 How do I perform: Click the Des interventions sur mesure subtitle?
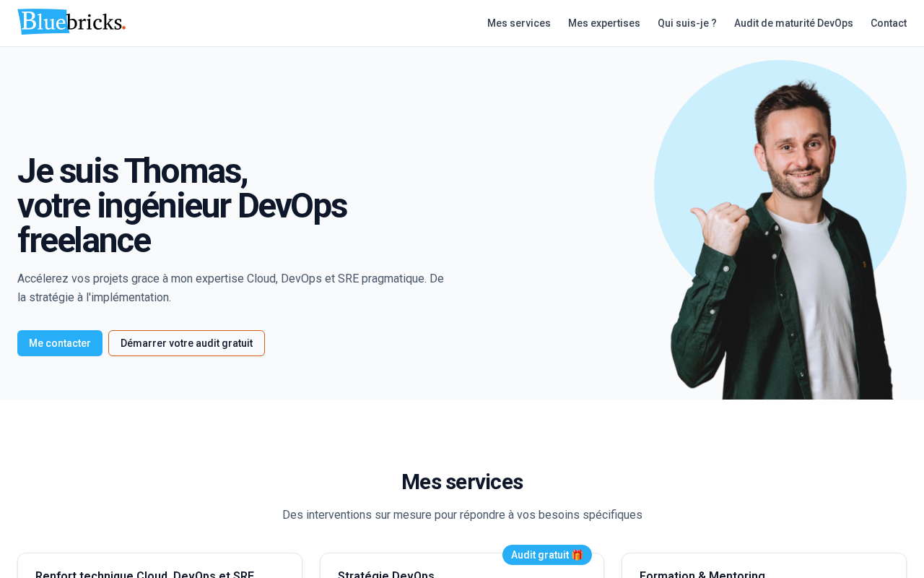462,515
